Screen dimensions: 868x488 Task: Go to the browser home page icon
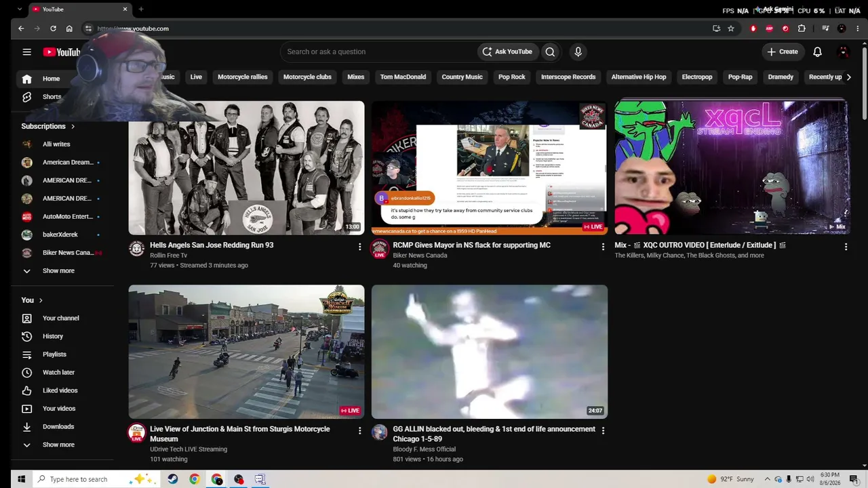pyautogui.click(x=69, y=28)
